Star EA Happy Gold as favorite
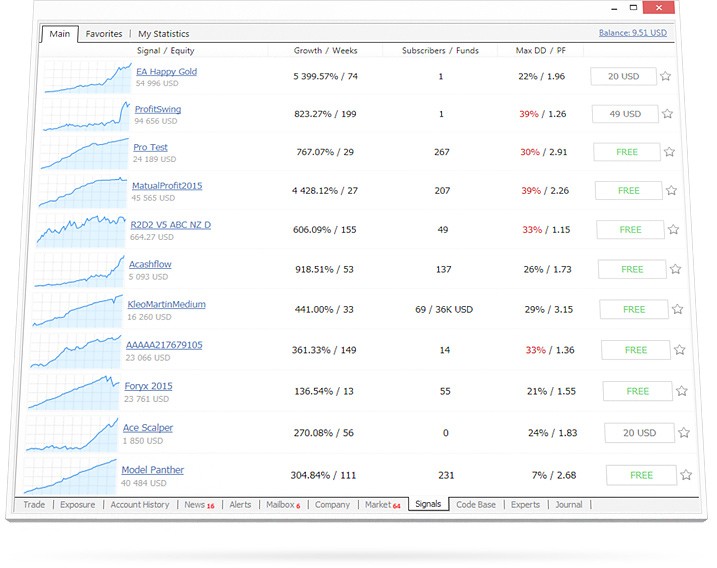Image resolution: width=717 pixels, height=568 pixels. click(666, 76)
